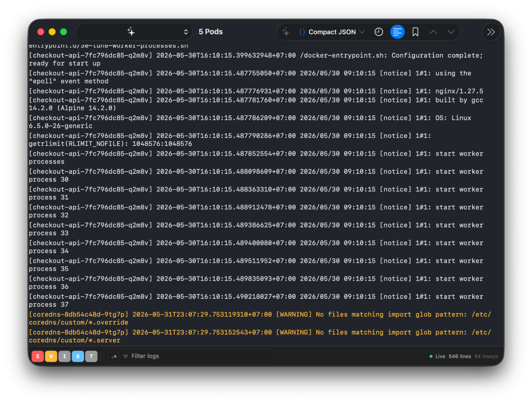This screenshot has height=403, width=532.
Task: Click the sparkle AI icon beside Compact JSON
Action: [x=286, y=32]
